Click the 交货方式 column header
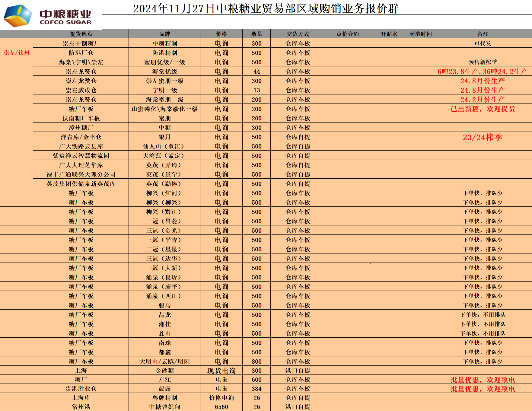The width and height of the screenshot is (532, 411). [x=298, y=34]
